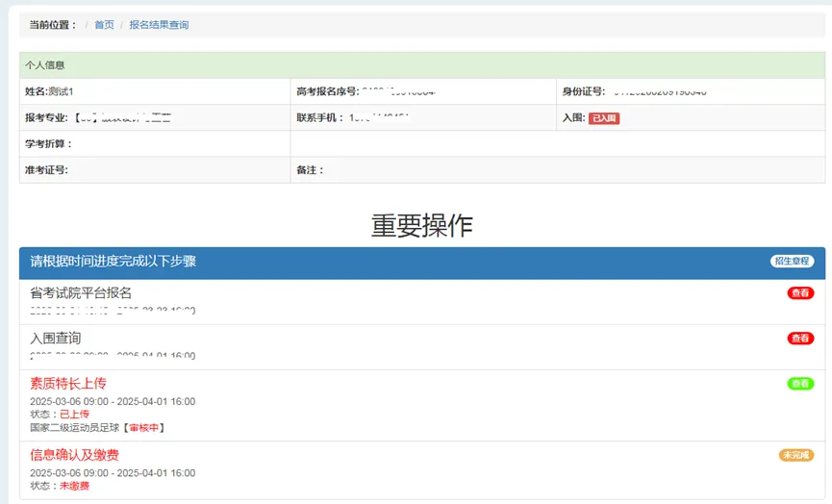Click the 首页 breadcrumb link
Screen dimensions: 832x504
point(104,25)
